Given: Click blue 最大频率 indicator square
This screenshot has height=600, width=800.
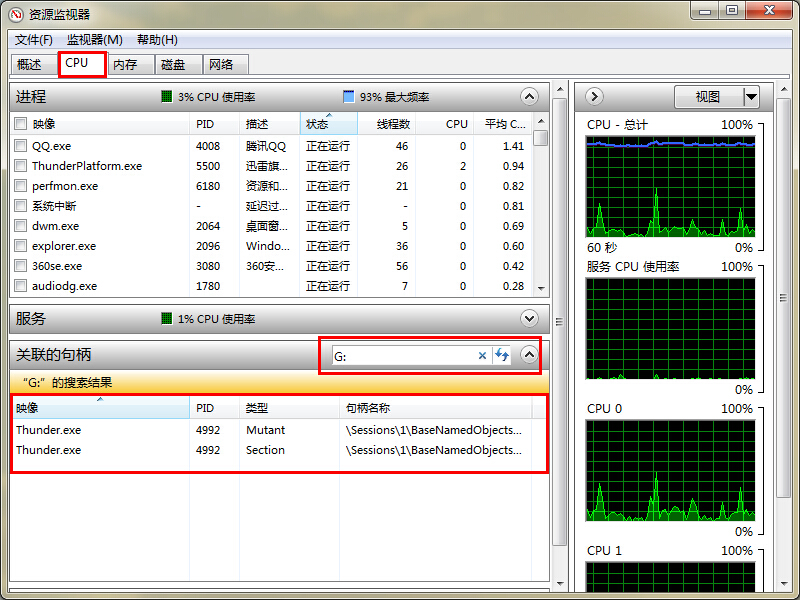Looking at the screenshot, I should point(348,96).
